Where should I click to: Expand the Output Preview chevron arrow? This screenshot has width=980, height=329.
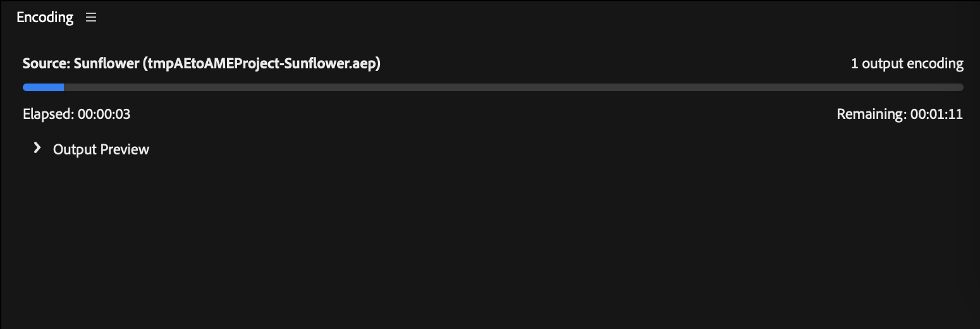37,148
